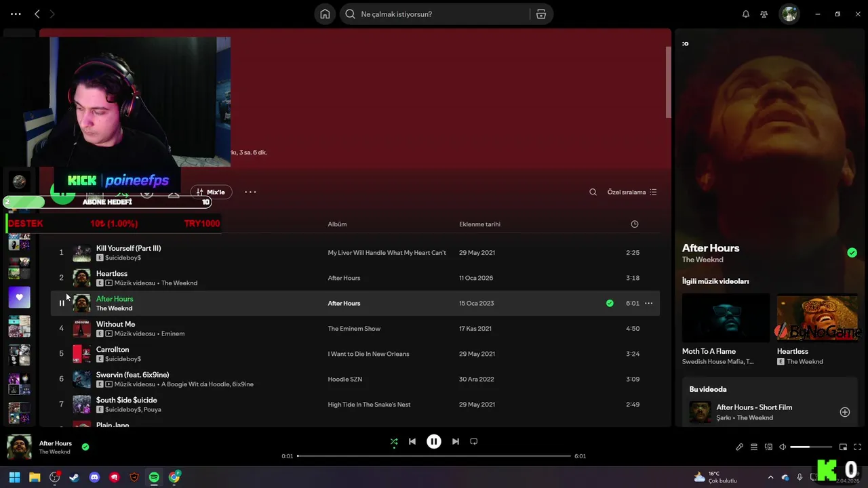
Task: Toggle saved checkmark in right panel
Action: coord(852,253)
